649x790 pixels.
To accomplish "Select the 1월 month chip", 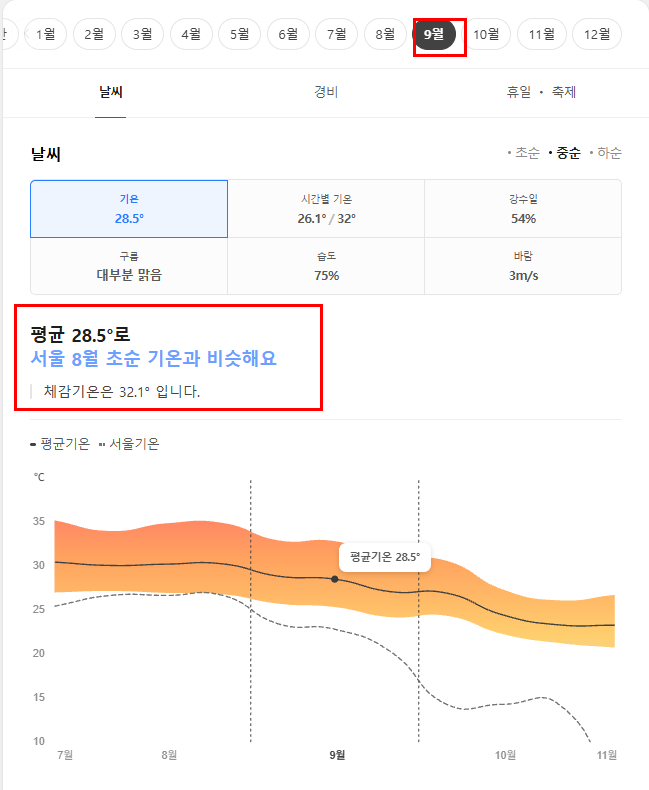I will pos(45,34).
